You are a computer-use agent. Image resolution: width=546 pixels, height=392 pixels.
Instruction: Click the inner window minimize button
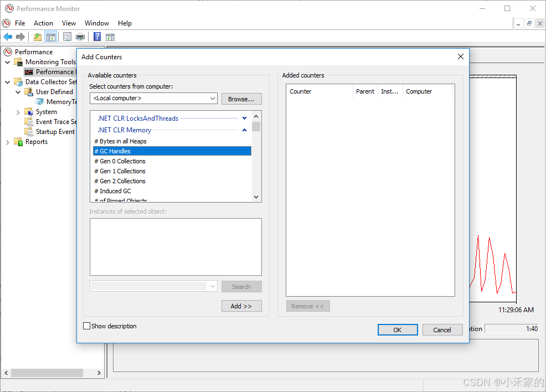[x=518, y=24]
